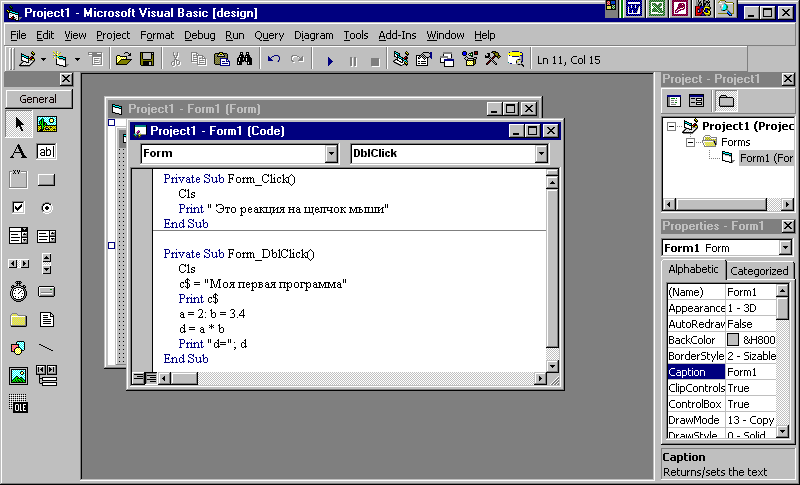Open the DblClick procedure dropdown

coord(541,154)
